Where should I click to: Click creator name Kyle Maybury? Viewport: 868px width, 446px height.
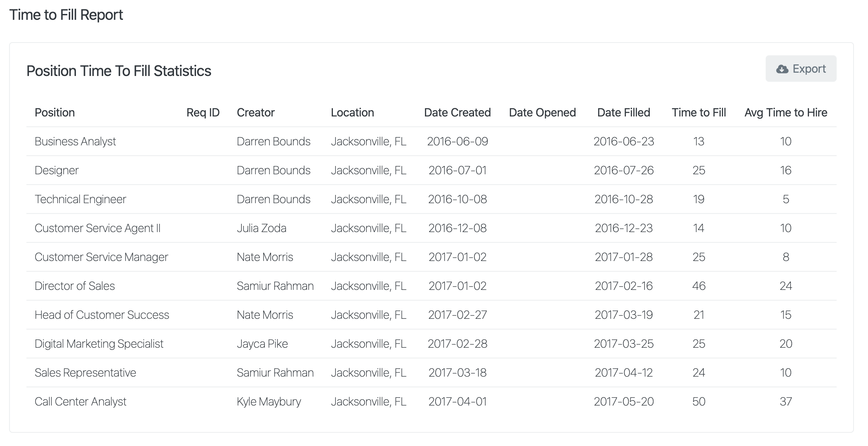[269, 401]
